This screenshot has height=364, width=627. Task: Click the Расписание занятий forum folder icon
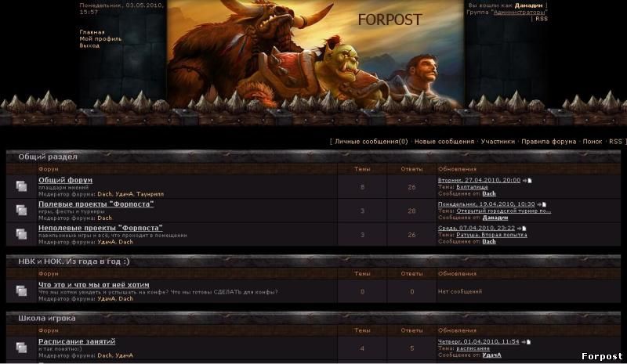(x=22, y=348)
